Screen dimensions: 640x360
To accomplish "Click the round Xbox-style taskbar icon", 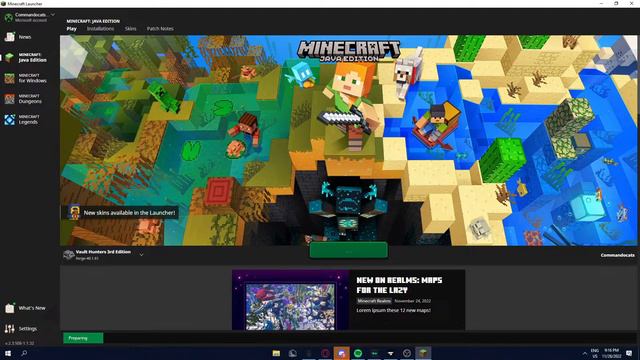I will 407,353.
